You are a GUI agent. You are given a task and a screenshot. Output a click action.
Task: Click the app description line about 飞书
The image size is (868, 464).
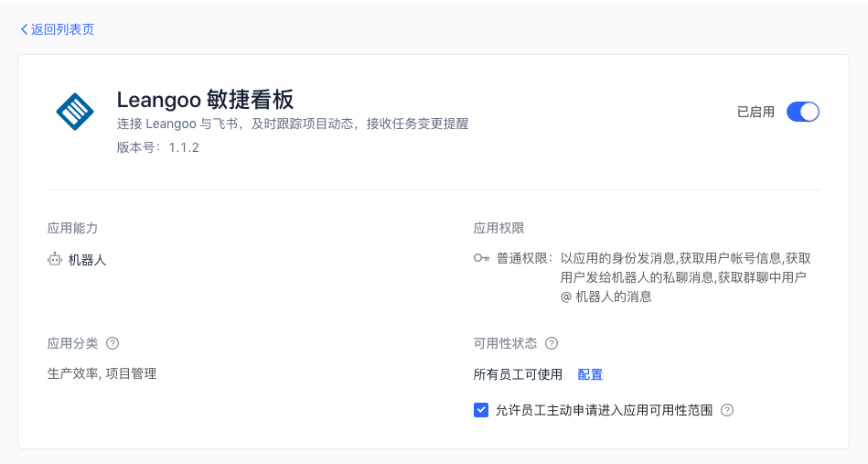pos(293,124)
